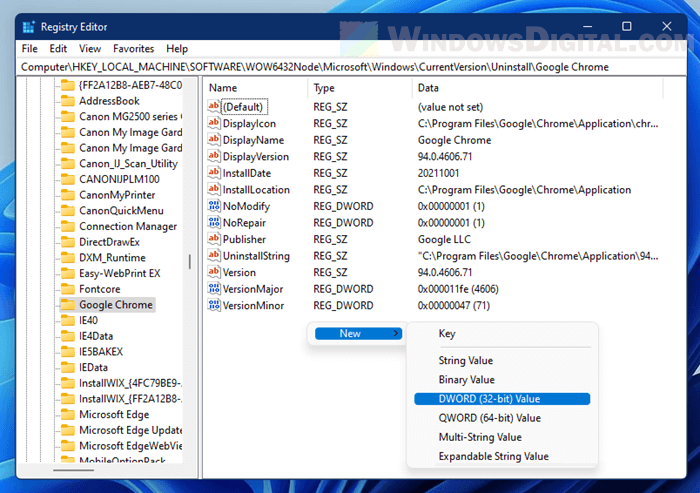Screen dimensions: 700x493
Task: Click the registry path address bar
Action: [352, 67]
